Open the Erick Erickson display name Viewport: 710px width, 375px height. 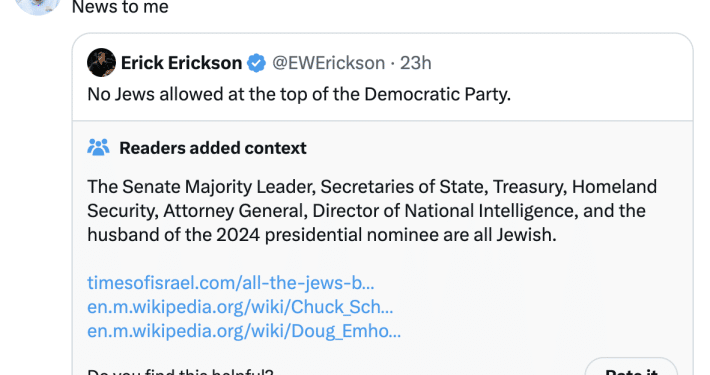181,63
